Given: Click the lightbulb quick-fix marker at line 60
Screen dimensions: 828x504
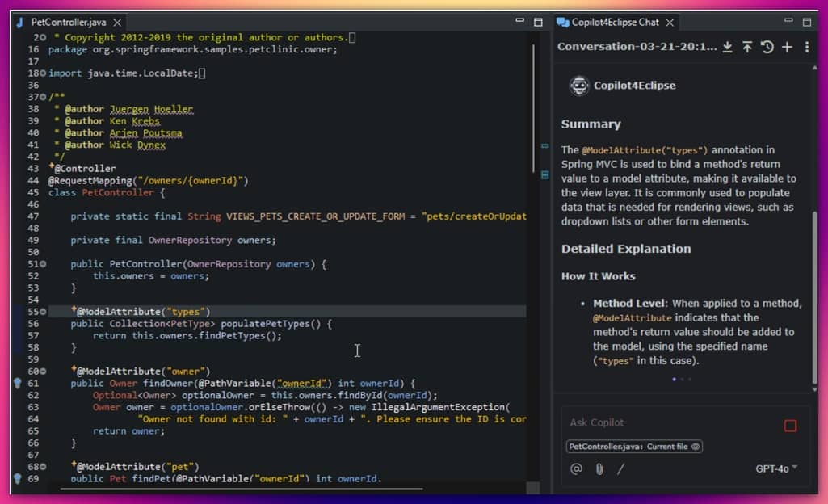Looking at the screenshot, I should (x=18, y=384).
